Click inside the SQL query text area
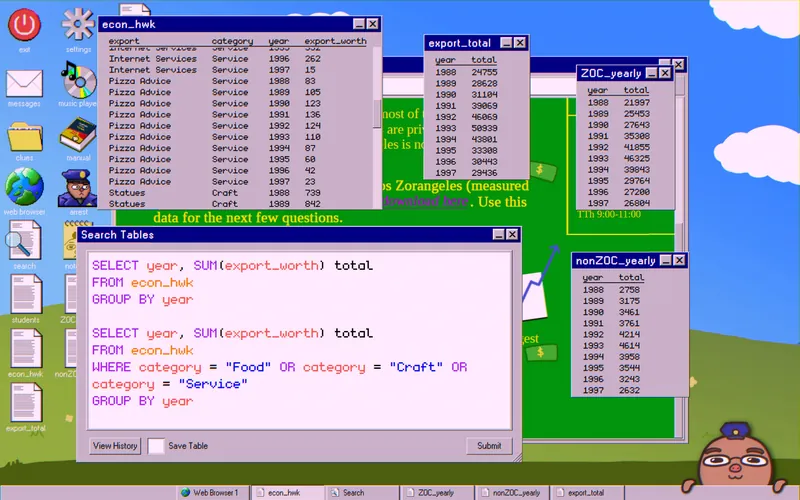Screen dimensions: 800x500 tap(299, 340)
